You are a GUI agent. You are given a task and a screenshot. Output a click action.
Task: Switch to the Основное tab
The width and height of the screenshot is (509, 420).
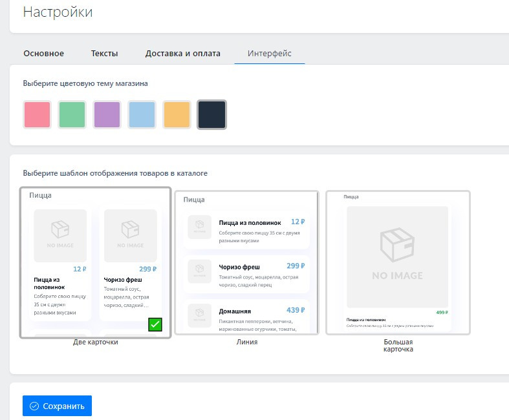43,53
